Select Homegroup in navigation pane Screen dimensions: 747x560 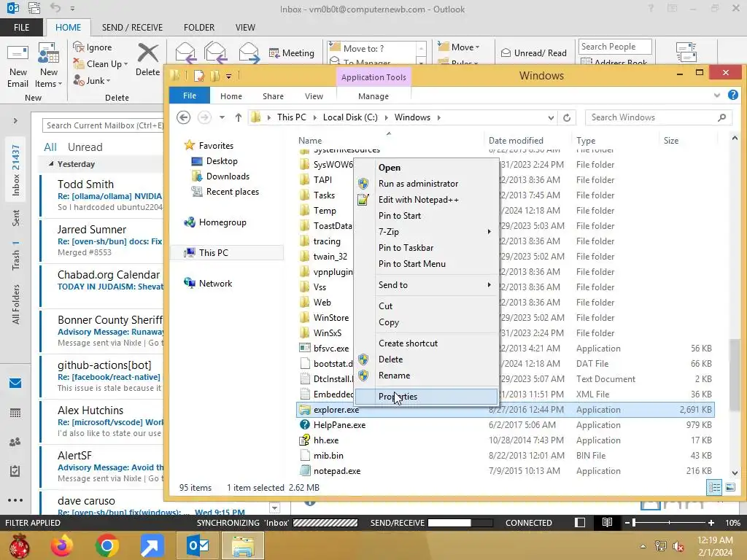(215, 222)
